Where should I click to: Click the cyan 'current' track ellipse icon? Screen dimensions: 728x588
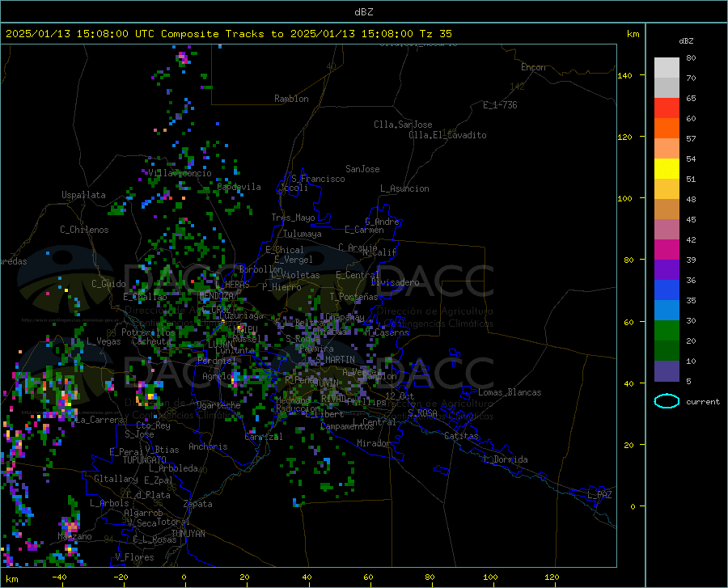point(667,401)
